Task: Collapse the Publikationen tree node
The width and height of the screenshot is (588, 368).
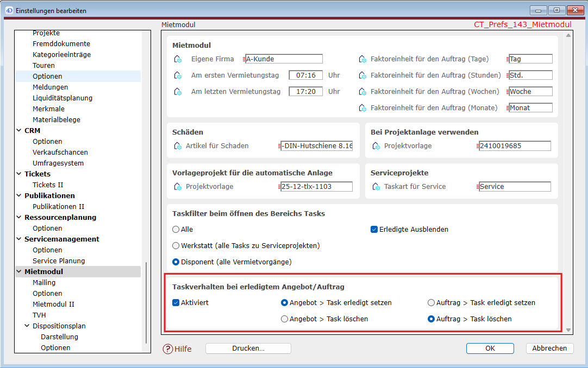Action: click(x=19, y=195)
